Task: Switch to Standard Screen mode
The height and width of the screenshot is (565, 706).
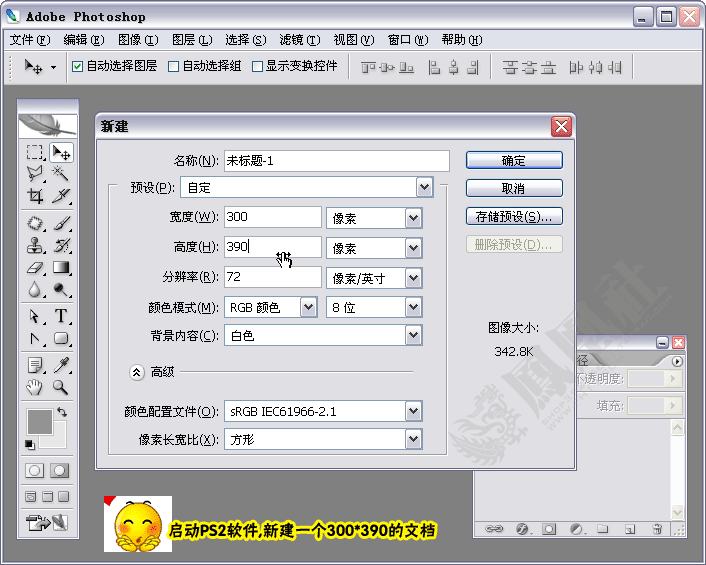Action: pyautogui.click(x=31, y=497)
